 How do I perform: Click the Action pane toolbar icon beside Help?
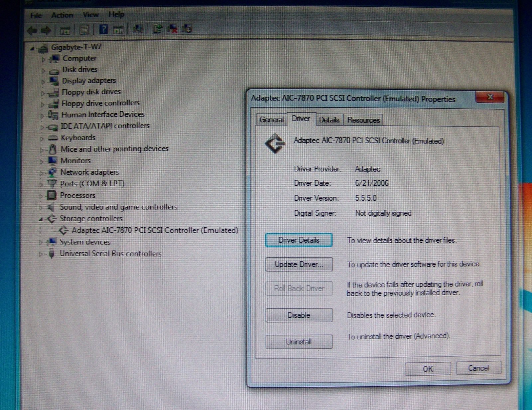pyautogui.click(x=118, y=30)
